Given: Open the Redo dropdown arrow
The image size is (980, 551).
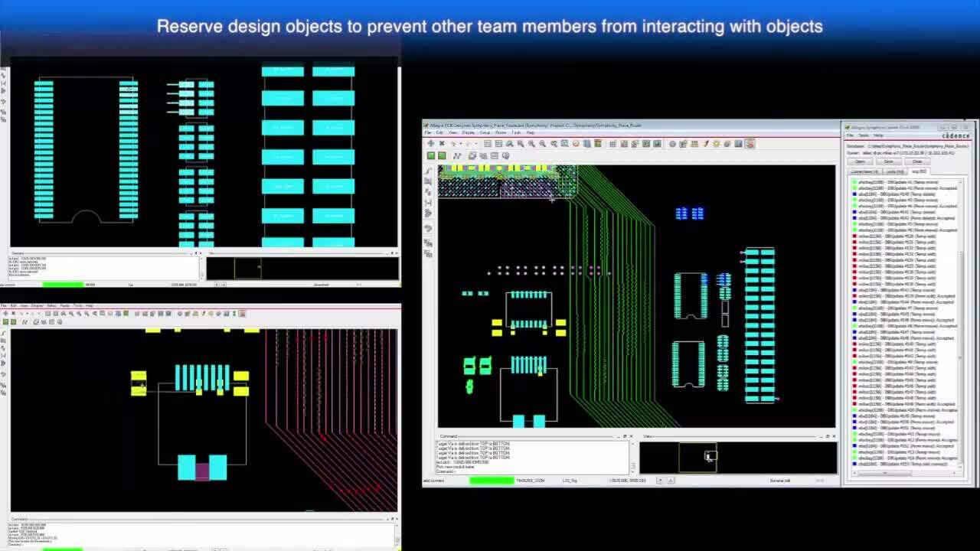Looking at the screenshot, I should point(475,145).
